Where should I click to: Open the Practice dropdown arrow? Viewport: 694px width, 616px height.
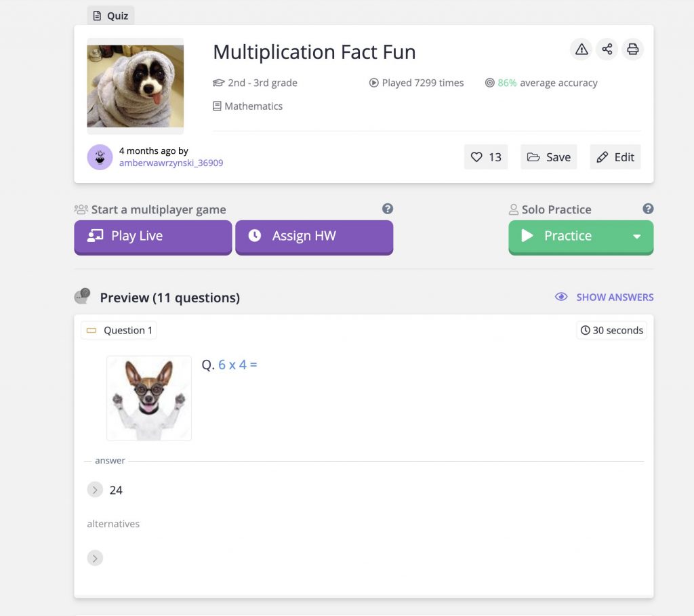pos(637,237)
